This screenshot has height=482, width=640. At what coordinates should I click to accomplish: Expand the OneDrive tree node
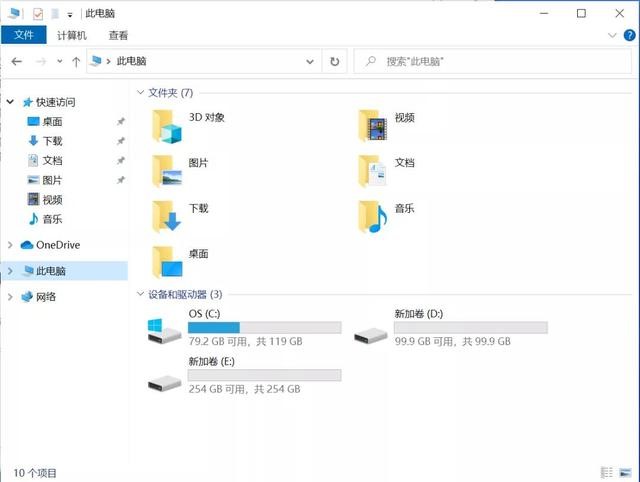click(x=10, y=245)
